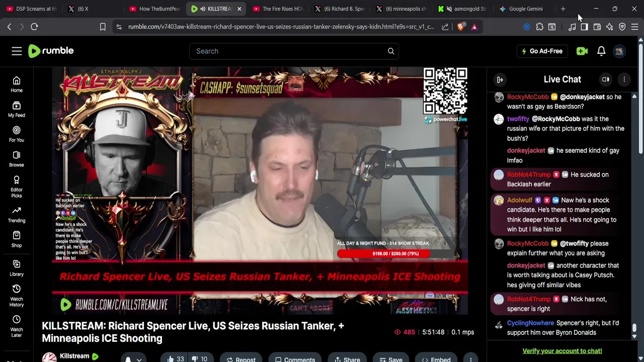Open Live Chat three-dot options menu
644x362 pixels.
click(x=624, y=79)
